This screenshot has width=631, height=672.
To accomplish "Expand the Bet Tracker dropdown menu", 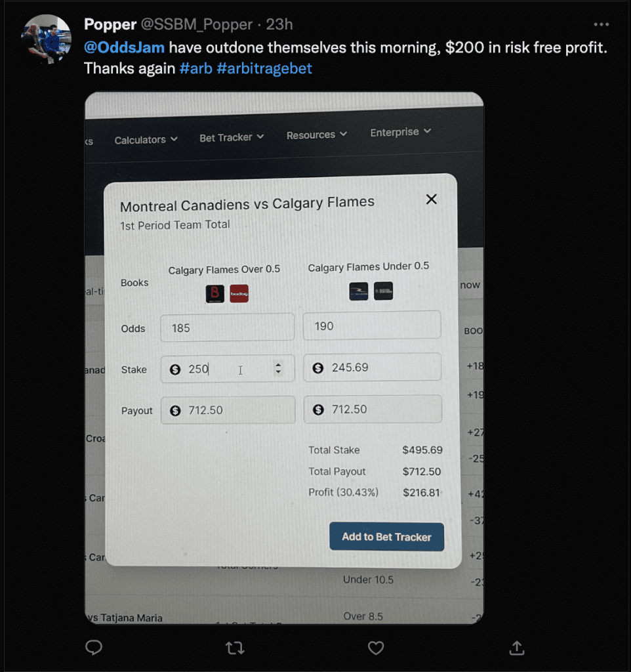I will pyautogui.click(x=232, y=138).
